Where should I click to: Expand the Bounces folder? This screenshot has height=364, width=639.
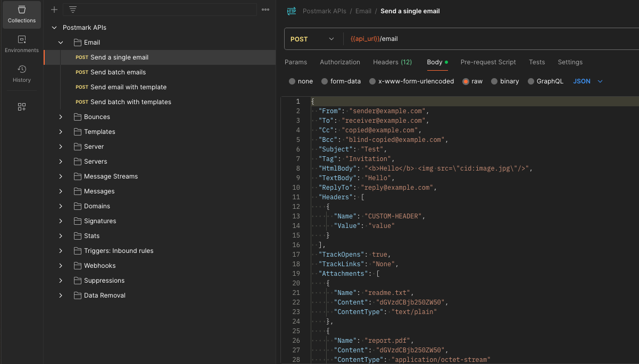pyautogui.click(x=61, y=117)
